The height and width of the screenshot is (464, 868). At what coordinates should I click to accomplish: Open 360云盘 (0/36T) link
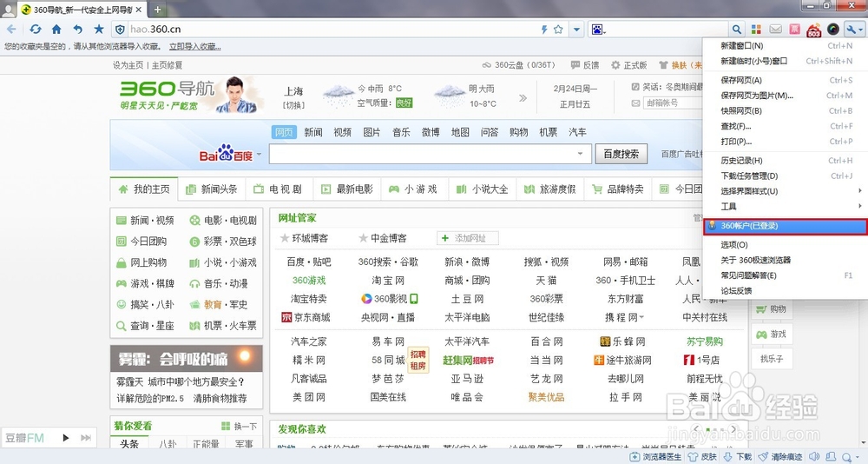coord(519,65)
